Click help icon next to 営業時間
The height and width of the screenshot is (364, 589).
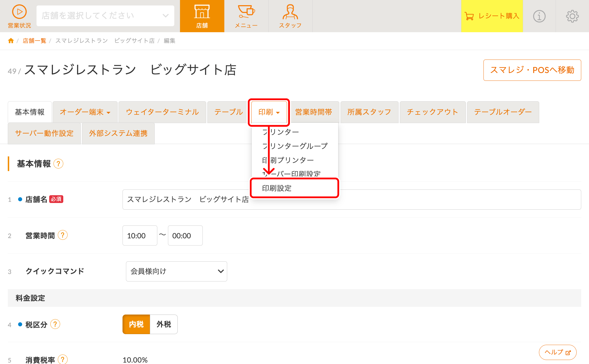[x=63, y=235]
